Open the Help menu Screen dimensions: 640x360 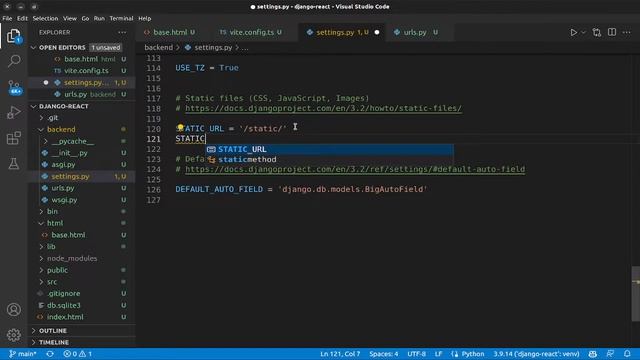point(144,18)
